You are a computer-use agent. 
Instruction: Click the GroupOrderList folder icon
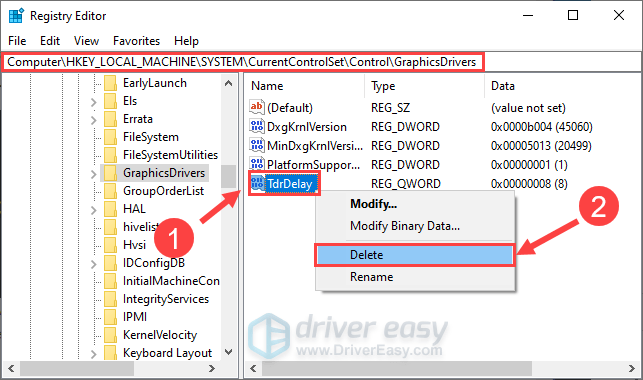(x=110, y=191)
